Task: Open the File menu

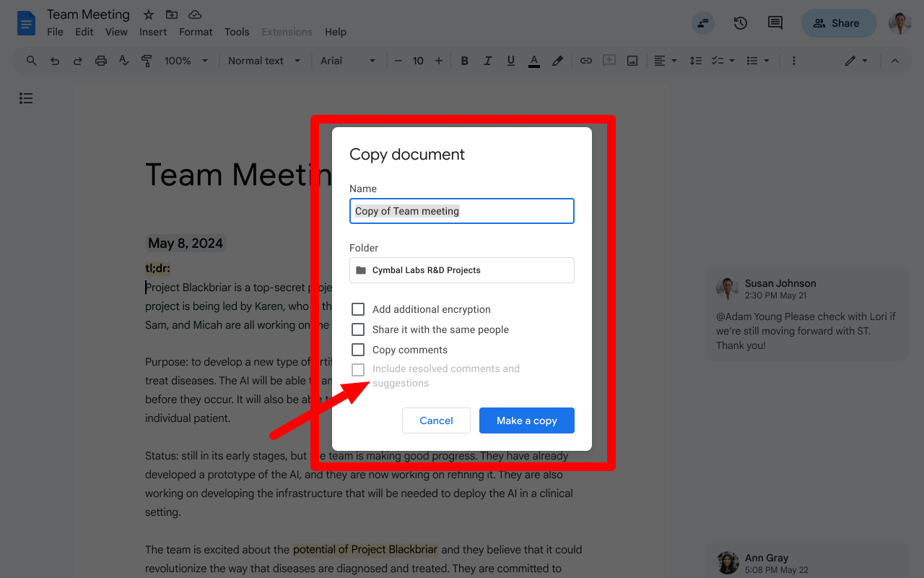Action: pos(55,32)
